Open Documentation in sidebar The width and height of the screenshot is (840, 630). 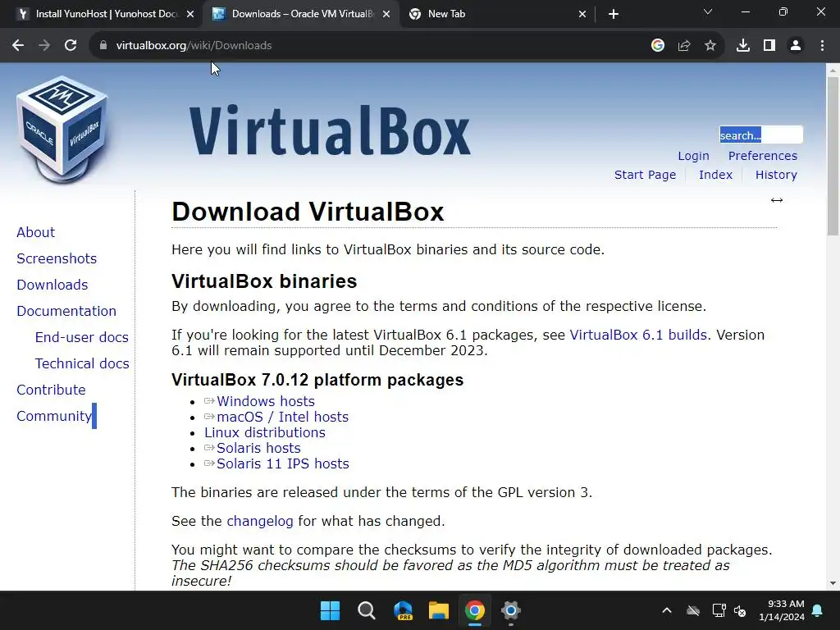(66, 311)
